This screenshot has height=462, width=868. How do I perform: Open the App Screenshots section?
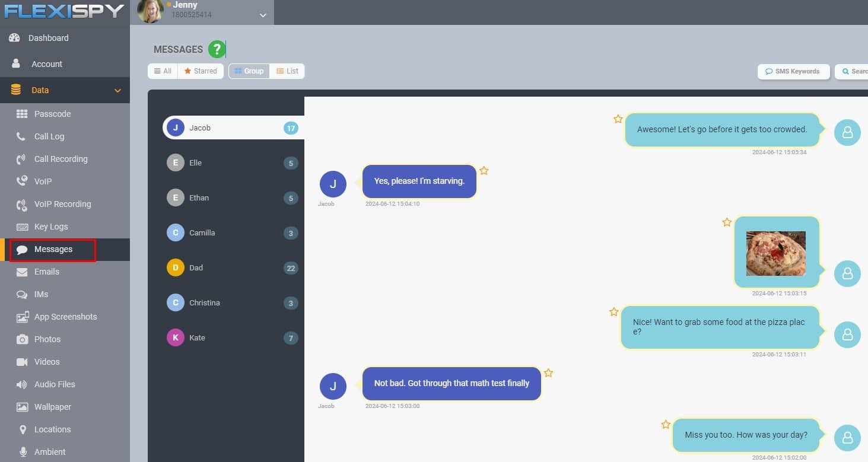[x=65, y=317]
